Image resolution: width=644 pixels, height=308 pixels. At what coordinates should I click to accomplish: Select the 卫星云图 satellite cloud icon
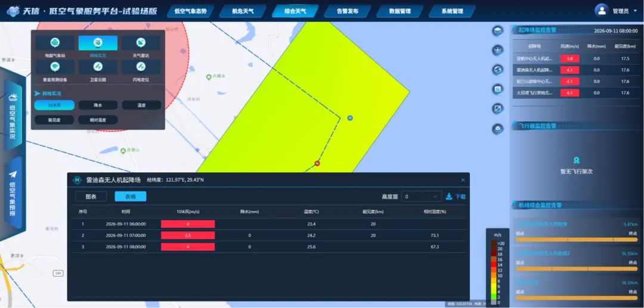pos(98,67)
